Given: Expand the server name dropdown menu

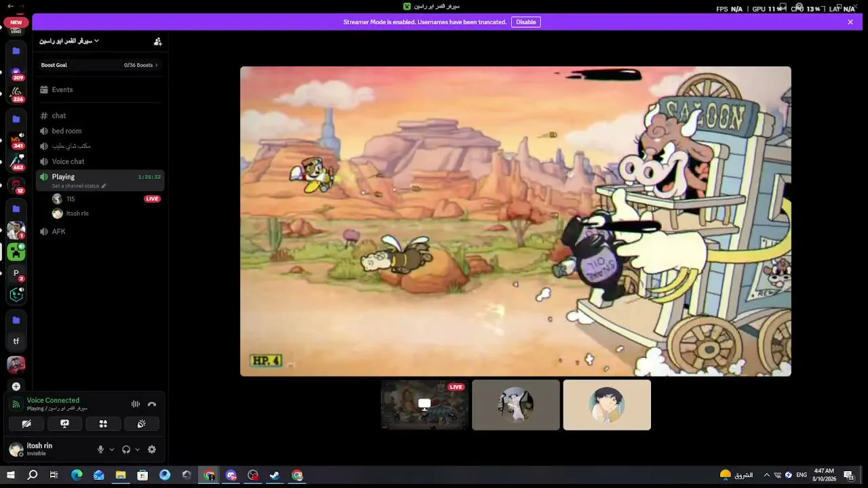Looking at the screenshot, I should (69, 41).
